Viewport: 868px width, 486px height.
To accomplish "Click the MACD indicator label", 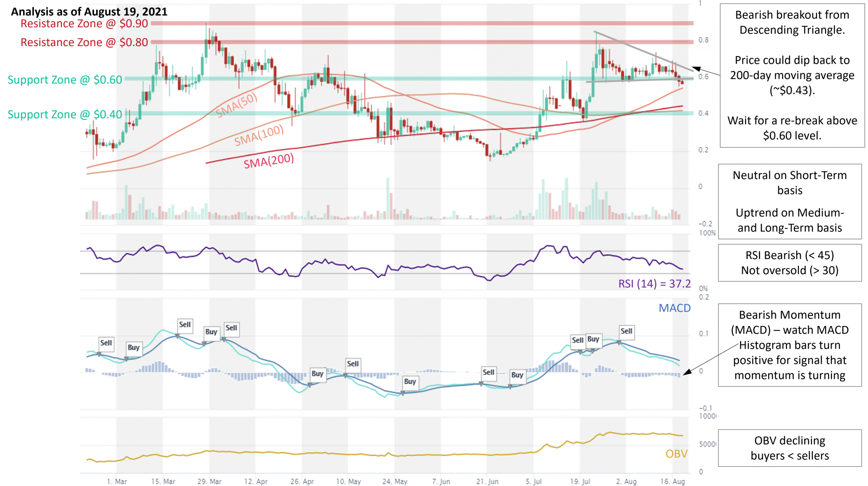I will click(675, 308).
